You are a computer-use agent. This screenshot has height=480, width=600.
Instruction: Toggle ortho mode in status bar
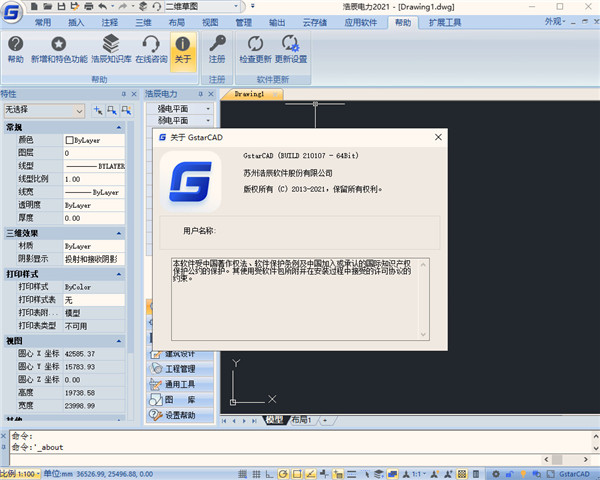point(269,474)
